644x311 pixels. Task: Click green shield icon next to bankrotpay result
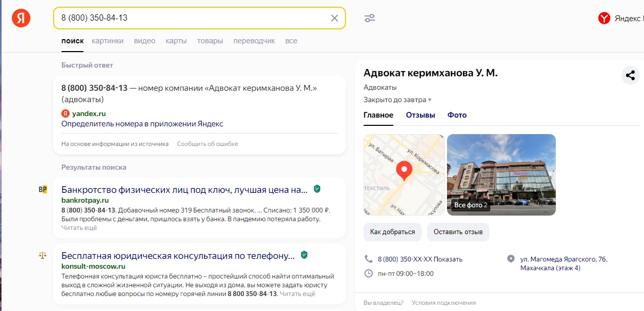coord(317,189)
